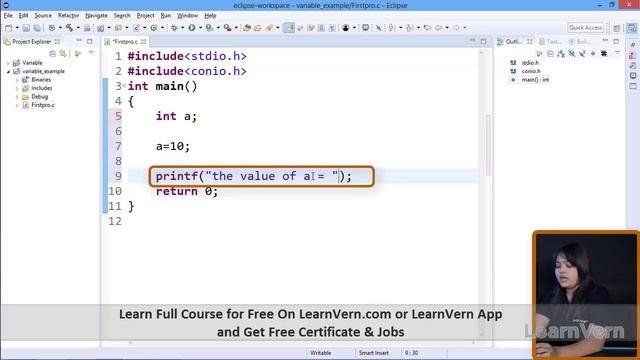The height and width of the screenshot is (360, 640).
Task: Click the black grid icon in Outline toolbar
Action: coord(604,53)
